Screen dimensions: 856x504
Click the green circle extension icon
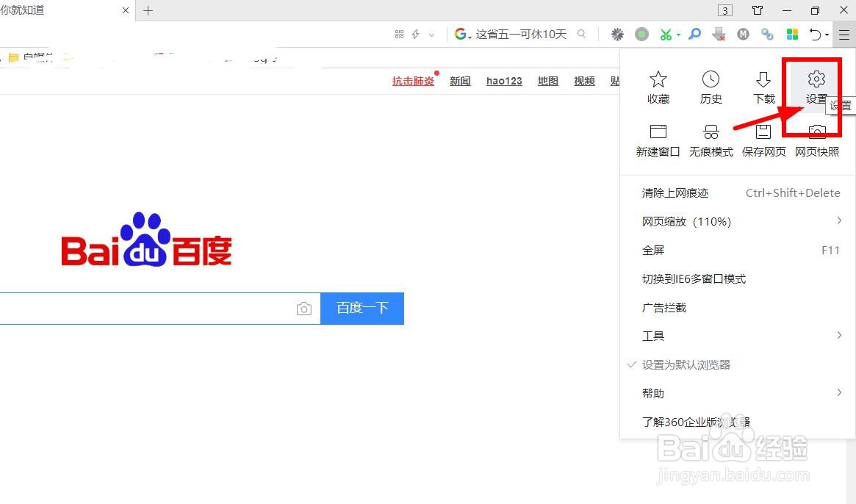[x=642, y=35]
